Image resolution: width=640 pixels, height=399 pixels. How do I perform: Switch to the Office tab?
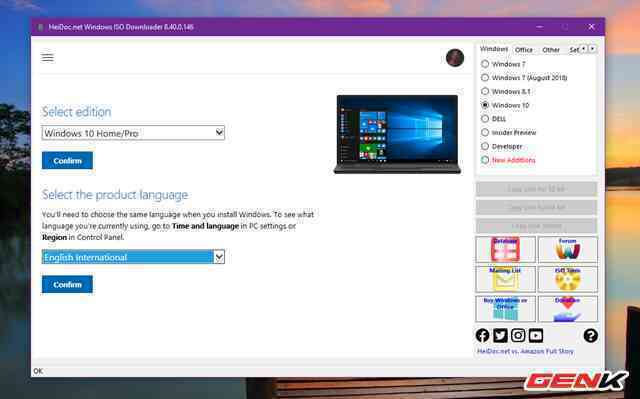524,50
